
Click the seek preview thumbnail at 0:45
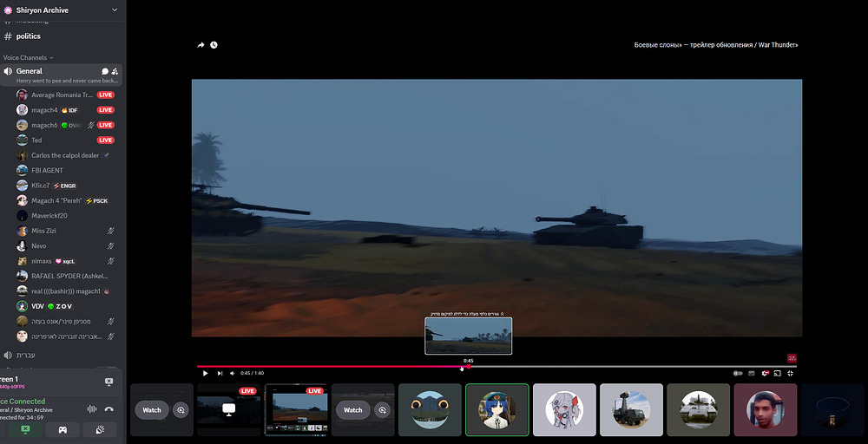click(469, 336)
